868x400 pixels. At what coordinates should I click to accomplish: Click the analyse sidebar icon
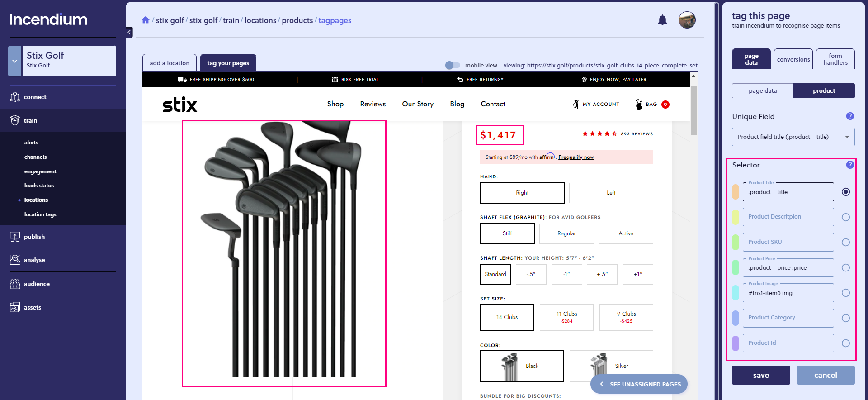15,260
